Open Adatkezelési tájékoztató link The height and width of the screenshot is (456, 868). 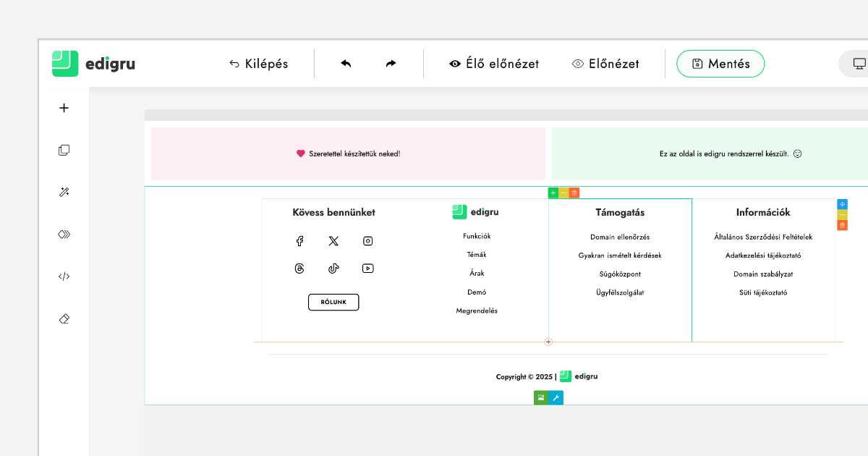[763, 256]
